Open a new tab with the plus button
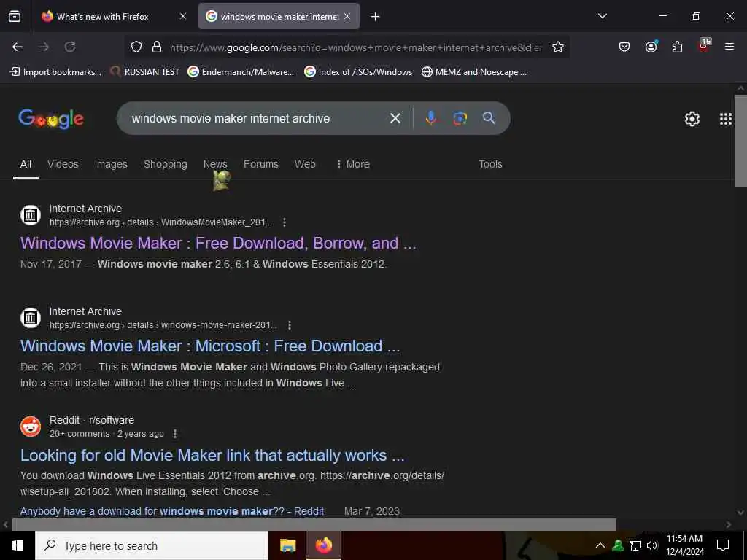This screenshot has width=747, height=560. click(x=376, y=17)
